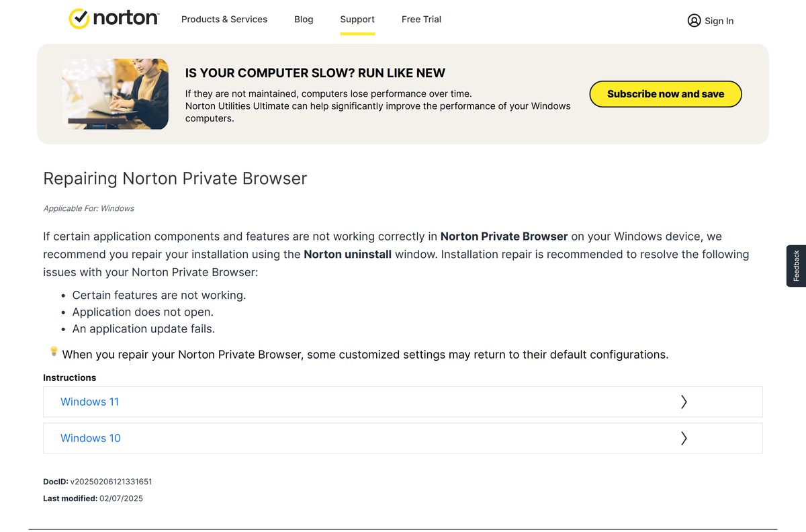Click Subscribe now and save button
Image resolution: width=806 pixels, height=532 pixels.
(666, 94)
